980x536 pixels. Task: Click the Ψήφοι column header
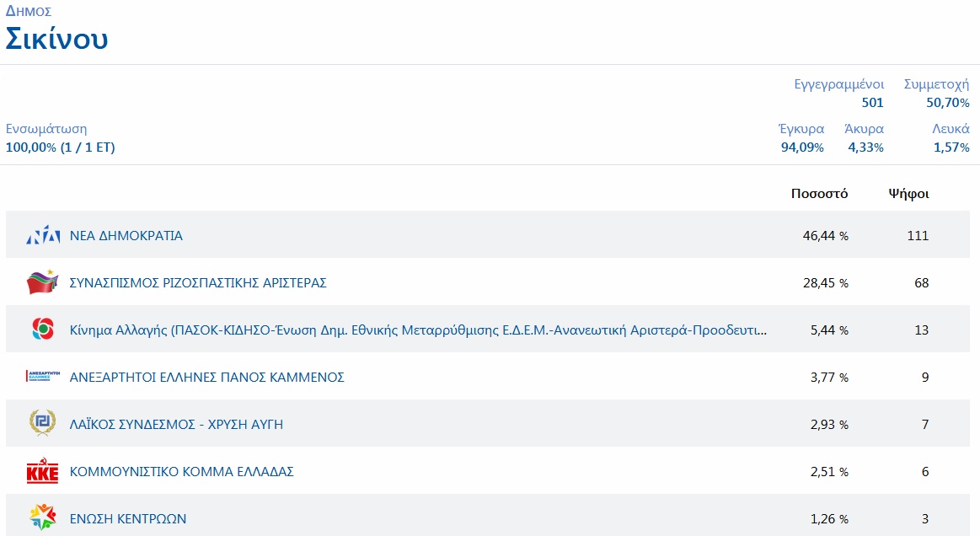point(908,194)
